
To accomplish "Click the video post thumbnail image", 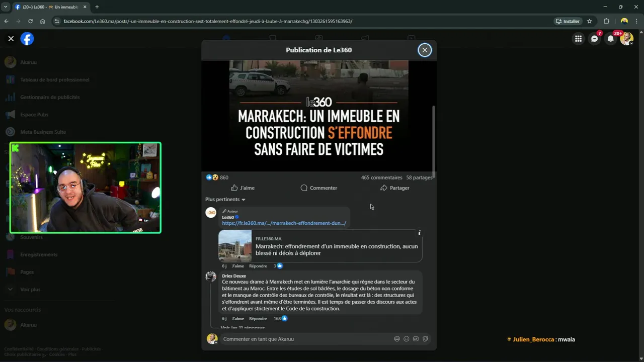I will (x=319, y=116).
